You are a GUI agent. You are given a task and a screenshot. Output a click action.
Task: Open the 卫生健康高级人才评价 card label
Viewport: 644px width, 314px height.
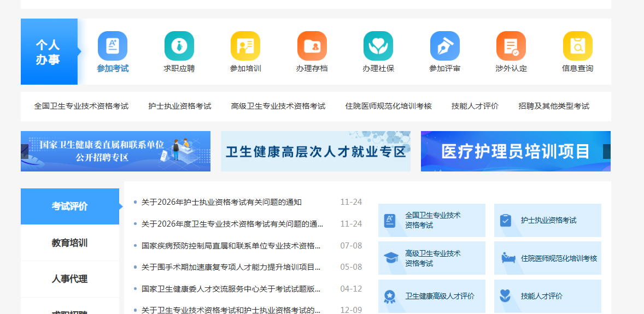tap(440, 296)
